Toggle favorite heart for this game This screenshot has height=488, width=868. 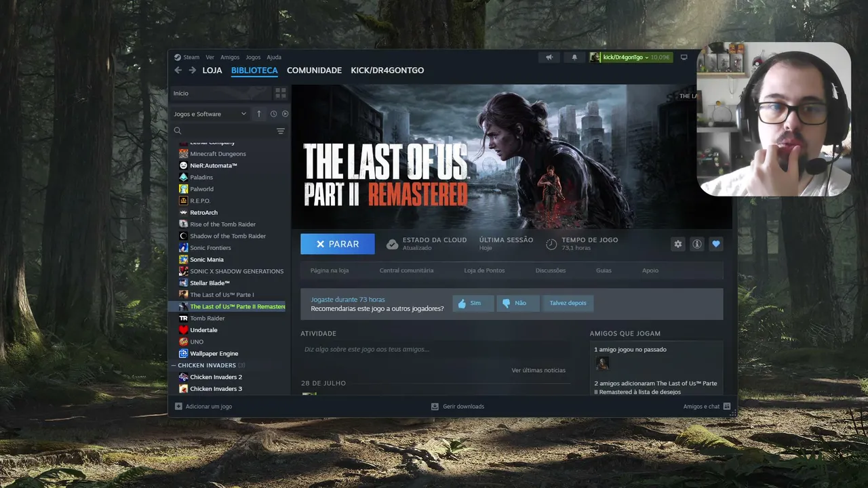(x=716, y=244)
